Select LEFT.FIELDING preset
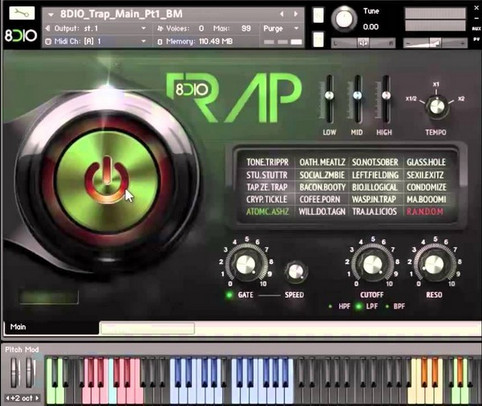Screen dimensions: 482x406 pyautogui.click(x=375, y=175)
